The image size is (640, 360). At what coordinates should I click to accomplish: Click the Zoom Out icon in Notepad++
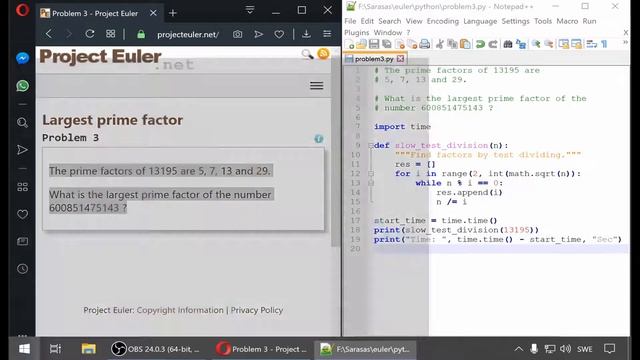point(549,44)
